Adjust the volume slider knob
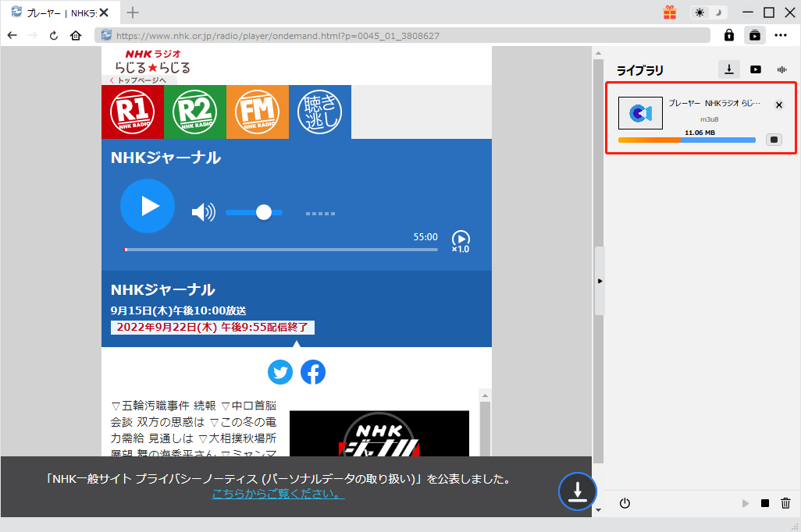 pos(264,212)
